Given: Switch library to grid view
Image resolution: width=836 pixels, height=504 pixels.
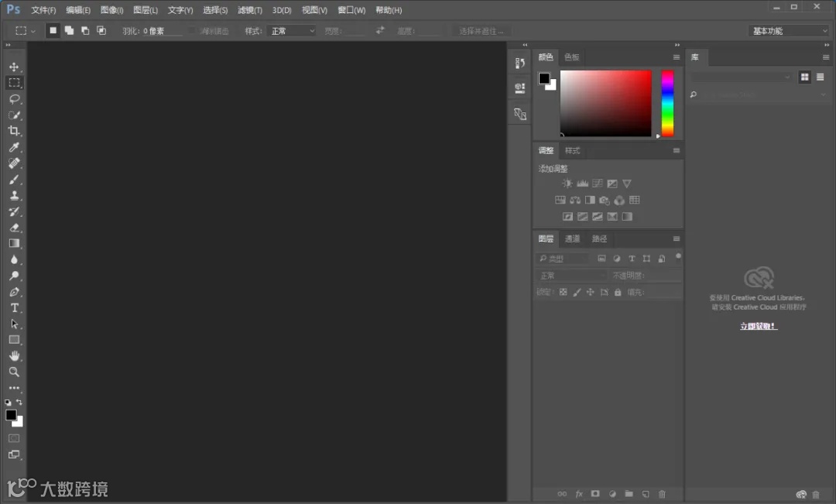Looking at the screenshot, I should 804,77.
